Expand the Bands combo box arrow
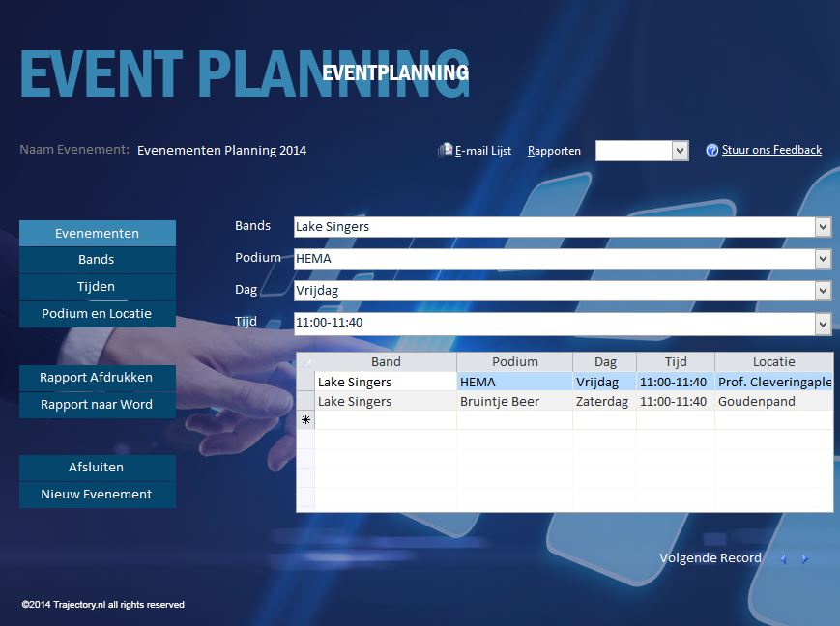Screen dimensions: 840x626 (823, 227)
